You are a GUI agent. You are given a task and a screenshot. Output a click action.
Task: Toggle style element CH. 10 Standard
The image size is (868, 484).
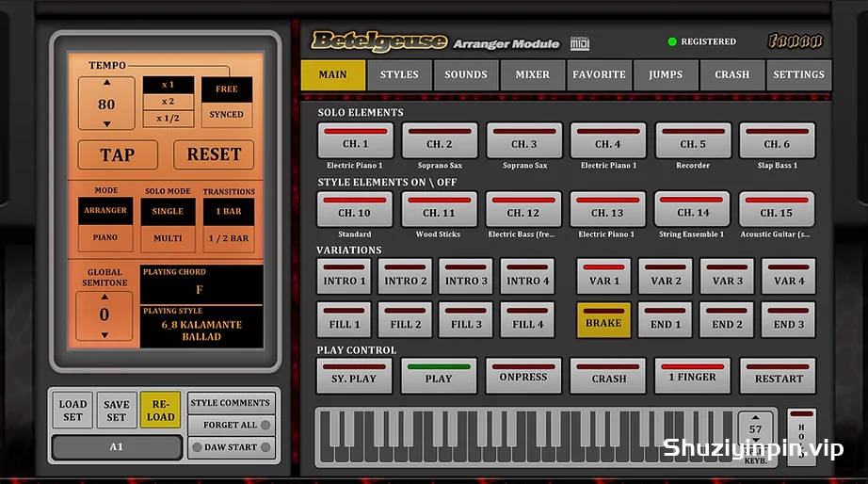[354, 209]
